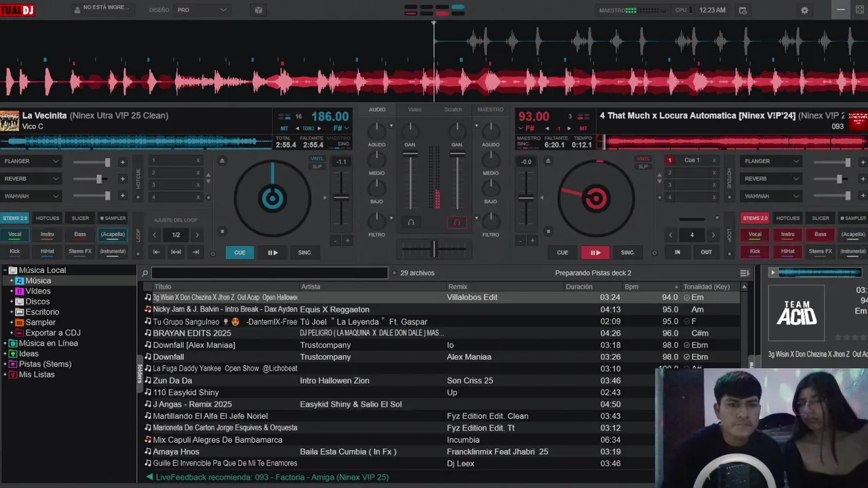Open left deck WAHWAH effect dropdown

[x=31, y=197]
